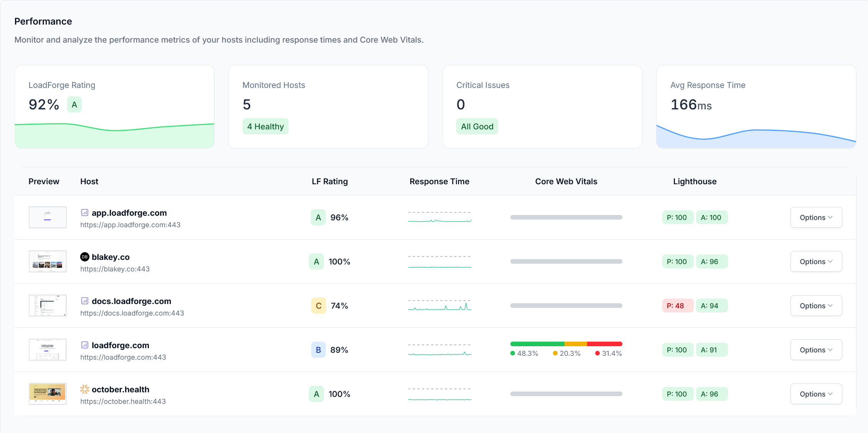Click the gray Core Web Vitals bar for app.loadforge.com
This screenshot has height=433, width=868.
(x=566, y=217)
